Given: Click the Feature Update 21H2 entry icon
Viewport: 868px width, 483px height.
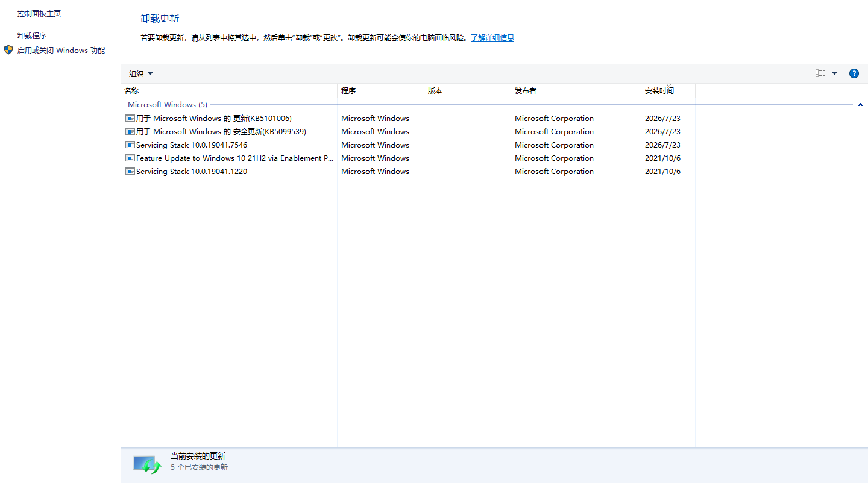Looking at the screenshot, I should click(x=130, y=158).
